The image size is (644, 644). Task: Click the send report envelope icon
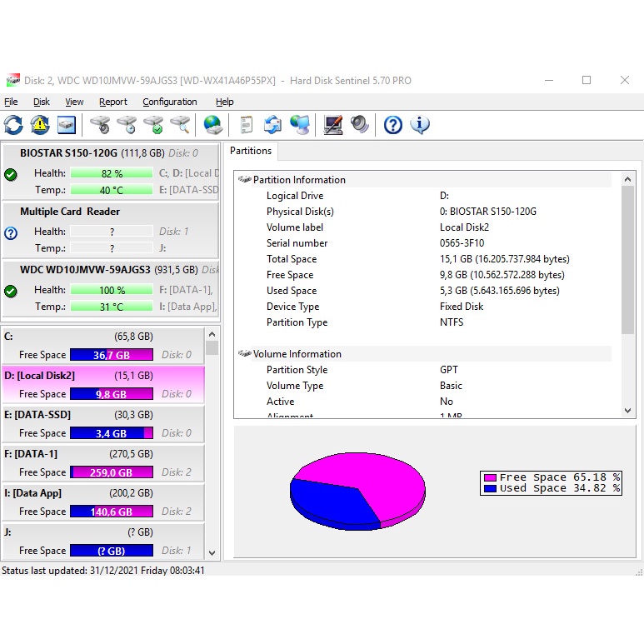click(x=272, y=125)
